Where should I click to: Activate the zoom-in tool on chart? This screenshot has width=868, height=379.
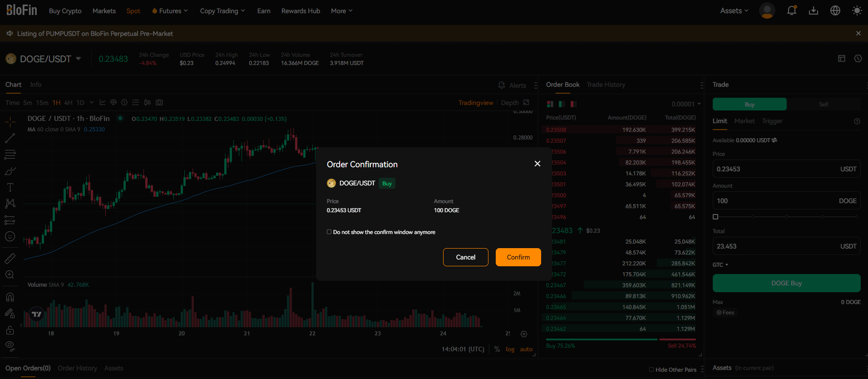coord(10,275)
